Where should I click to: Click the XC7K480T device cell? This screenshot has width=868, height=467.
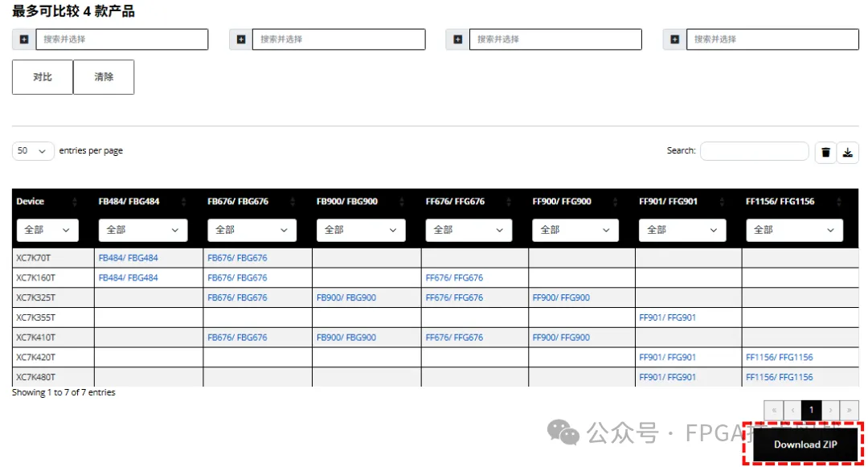click(x=53, y=377)
